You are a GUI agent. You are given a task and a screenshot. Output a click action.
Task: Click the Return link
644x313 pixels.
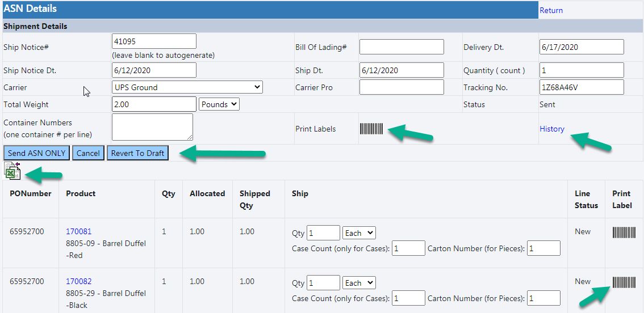click(x=551, y=10)
